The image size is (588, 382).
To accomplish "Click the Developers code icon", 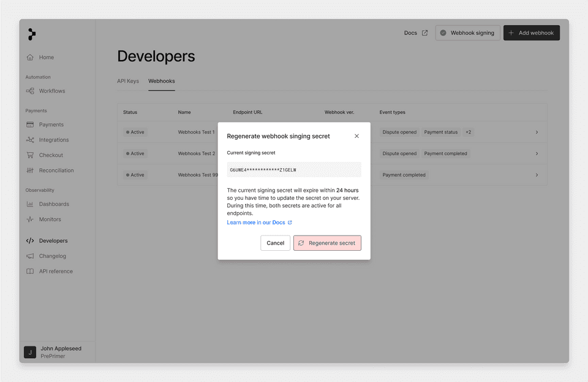I will 30,241.
